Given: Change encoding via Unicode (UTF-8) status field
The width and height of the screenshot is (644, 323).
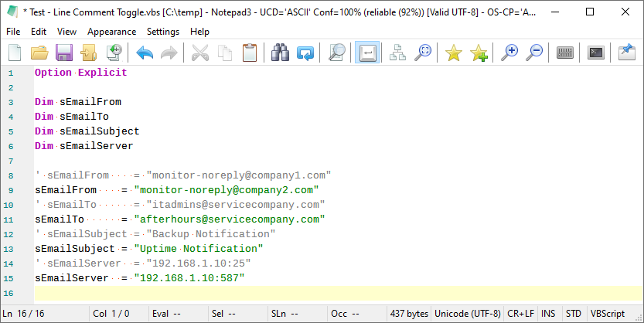Looking at the screenshot, I should (x=468, y=314).
